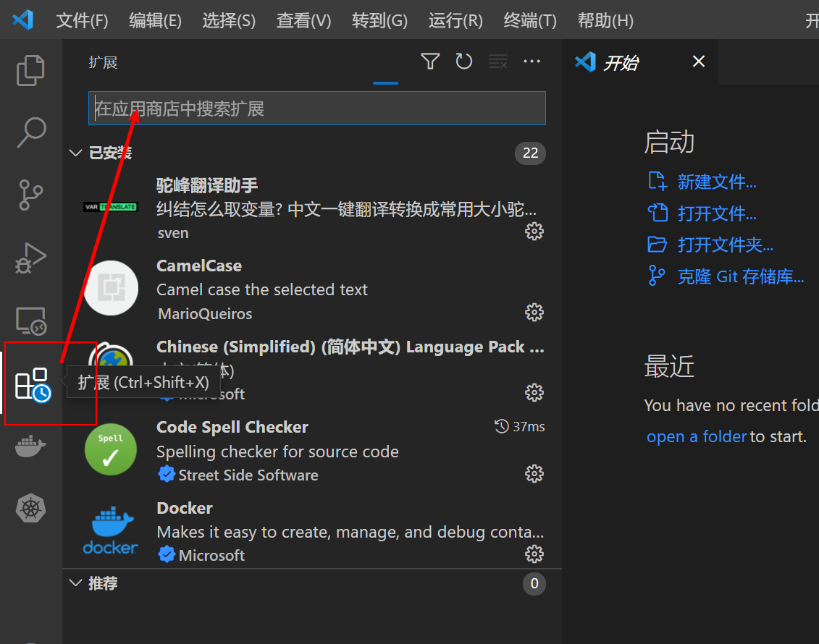Select Chinese (Simplified) Language Pack title
This screenshot has height=644, width=819.
click(x=350, y=347)
